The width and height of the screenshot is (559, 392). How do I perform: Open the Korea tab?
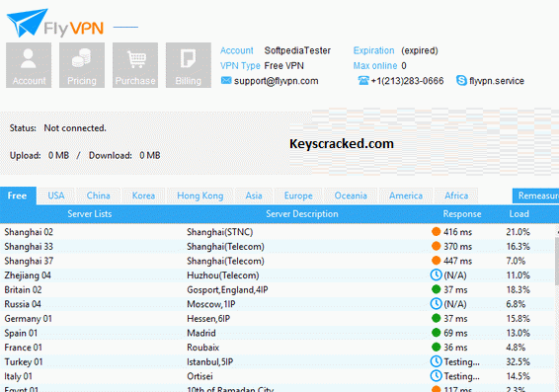pos(143,196)
